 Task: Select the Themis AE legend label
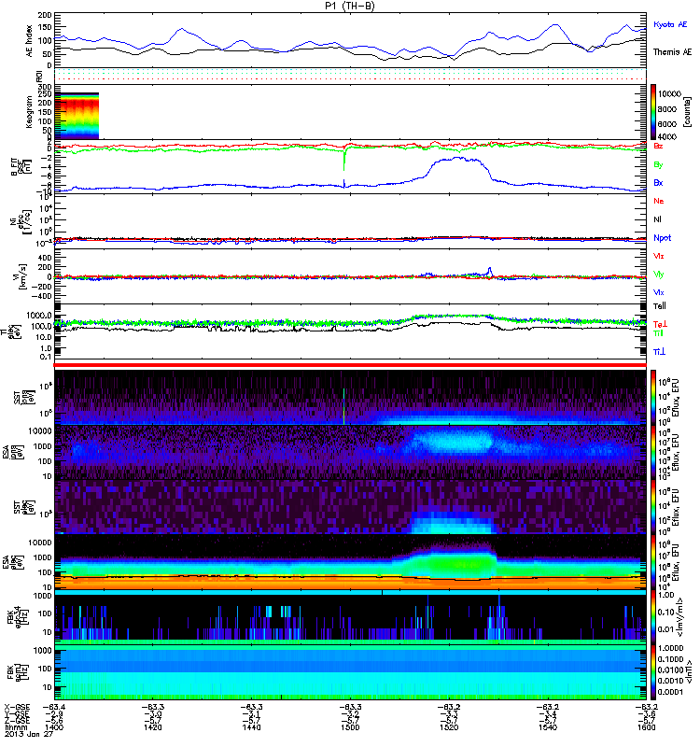coord(672,52)
